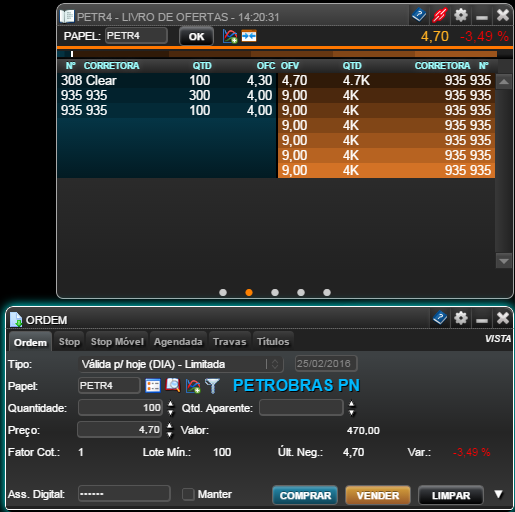Focus the Quantidade field showing 100

[120, 407]
